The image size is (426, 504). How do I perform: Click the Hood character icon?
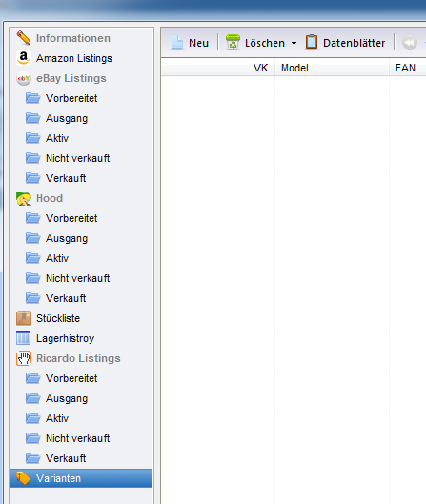coord(24,198)
